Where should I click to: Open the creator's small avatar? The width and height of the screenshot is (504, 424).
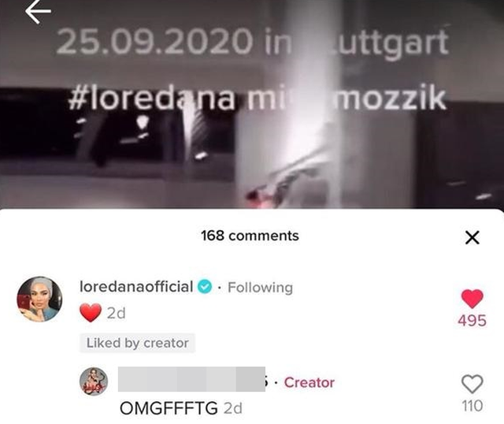click(94, 381)
